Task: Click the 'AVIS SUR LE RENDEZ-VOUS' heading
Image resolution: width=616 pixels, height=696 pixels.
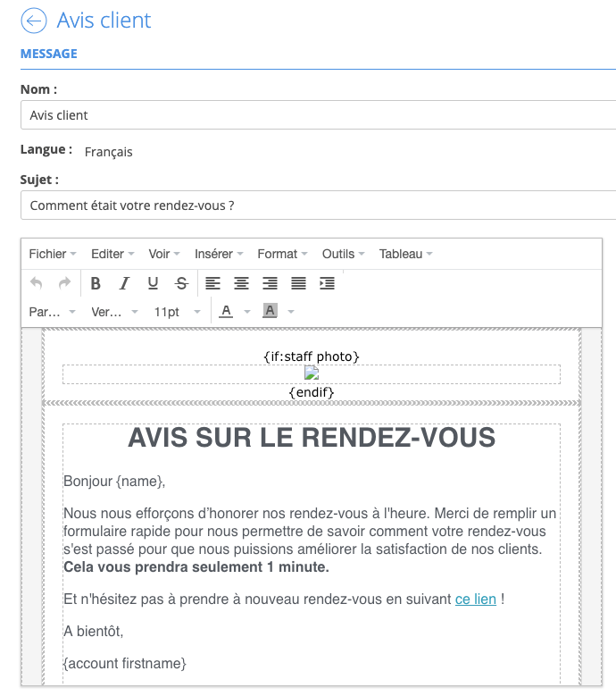Action: [x=312, y=438]
